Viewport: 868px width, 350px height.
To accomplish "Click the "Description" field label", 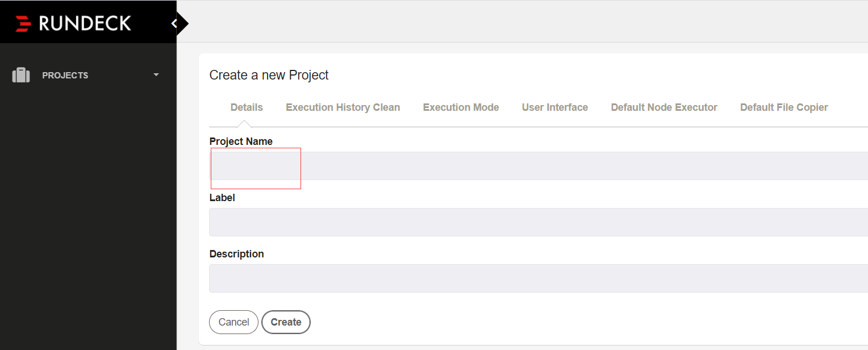I will (236, 254).
